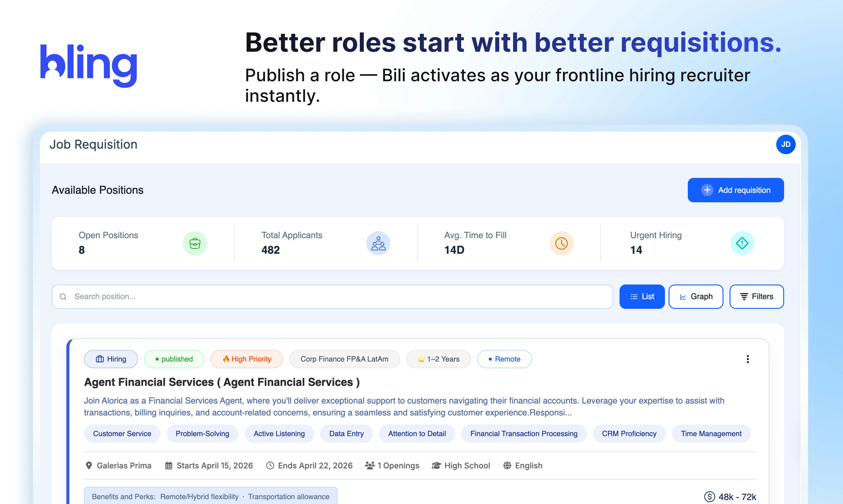843x504 pixels.
Task: Click the Total Applicants value 482
Action: tap(271, 250)
